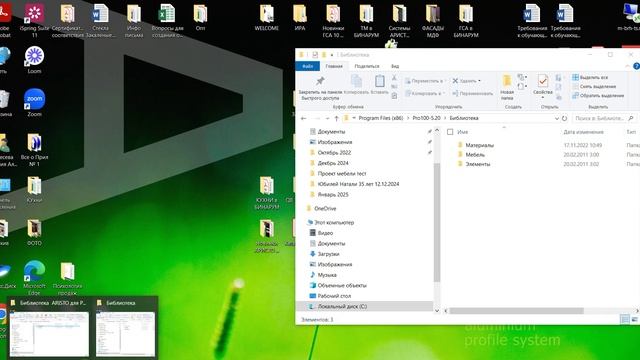Select the Excel file Вопросы для создания
This screenshot has width=640, height=360.
[x=167, y=20]
